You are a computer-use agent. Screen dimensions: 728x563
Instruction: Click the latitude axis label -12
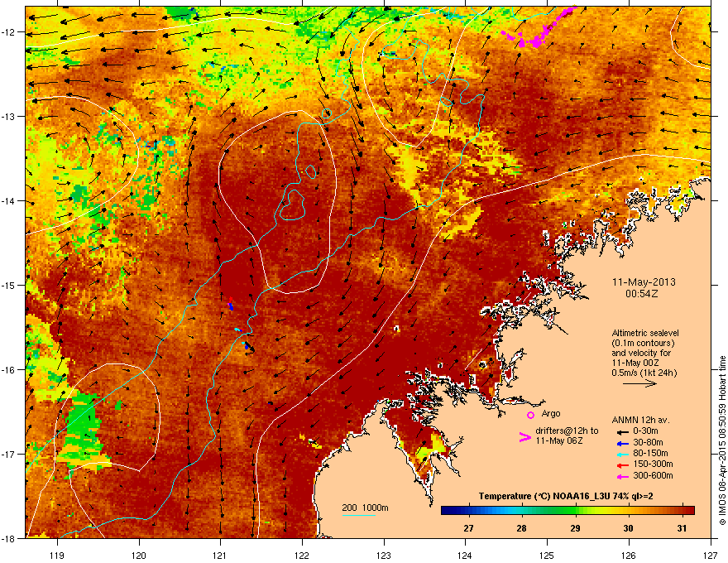pos(9,32)
